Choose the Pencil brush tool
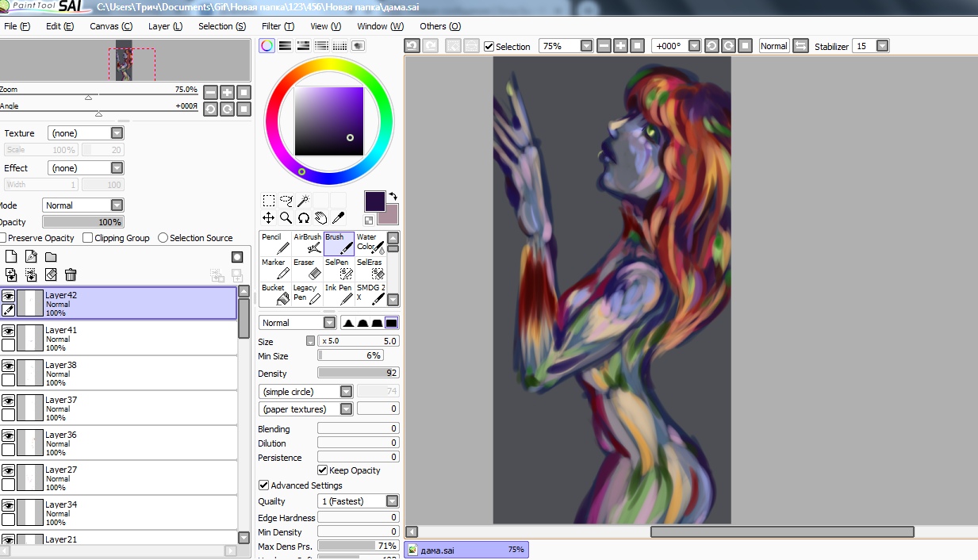978x560 pixels. click(274, 244)
